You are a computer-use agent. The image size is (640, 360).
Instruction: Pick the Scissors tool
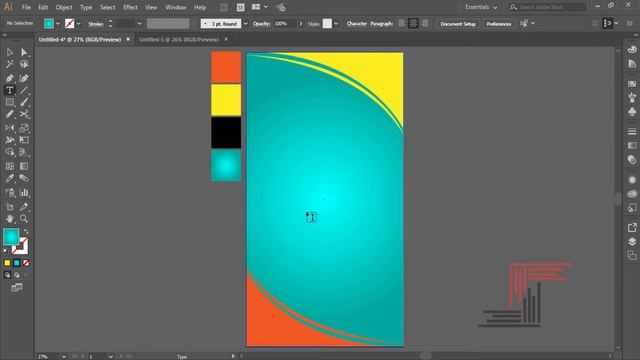click(x=24, y=114)
